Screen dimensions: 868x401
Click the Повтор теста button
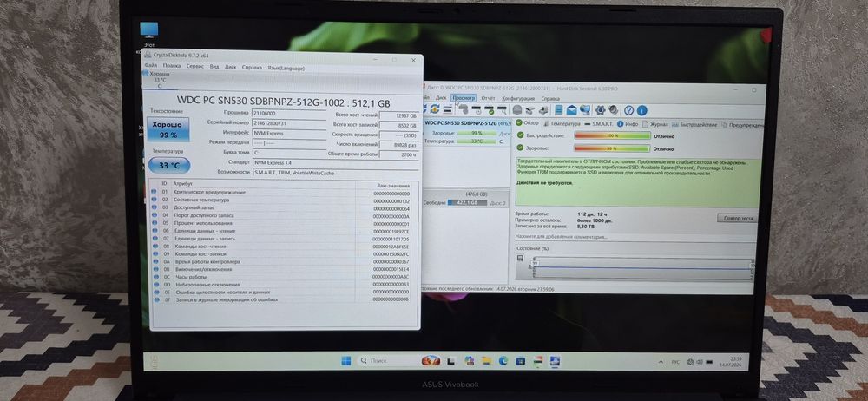tap(737, 218)
